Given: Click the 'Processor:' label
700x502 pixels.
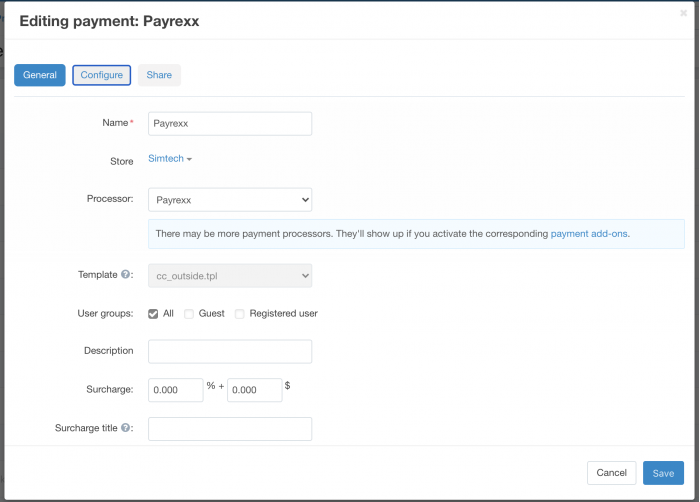Looking at the screenshot, I should tap(110, 199).
